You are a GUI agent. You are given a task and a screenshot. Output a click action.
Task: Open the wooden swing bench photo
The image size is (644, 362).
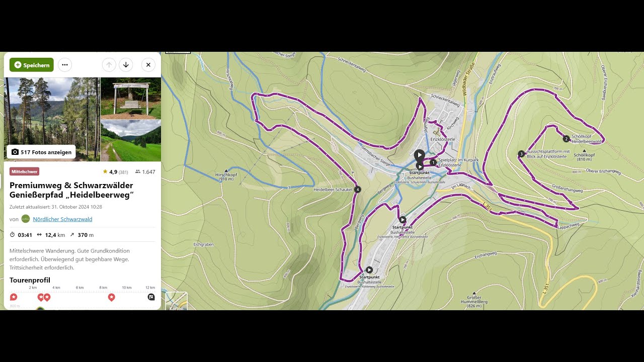(131, 98)
